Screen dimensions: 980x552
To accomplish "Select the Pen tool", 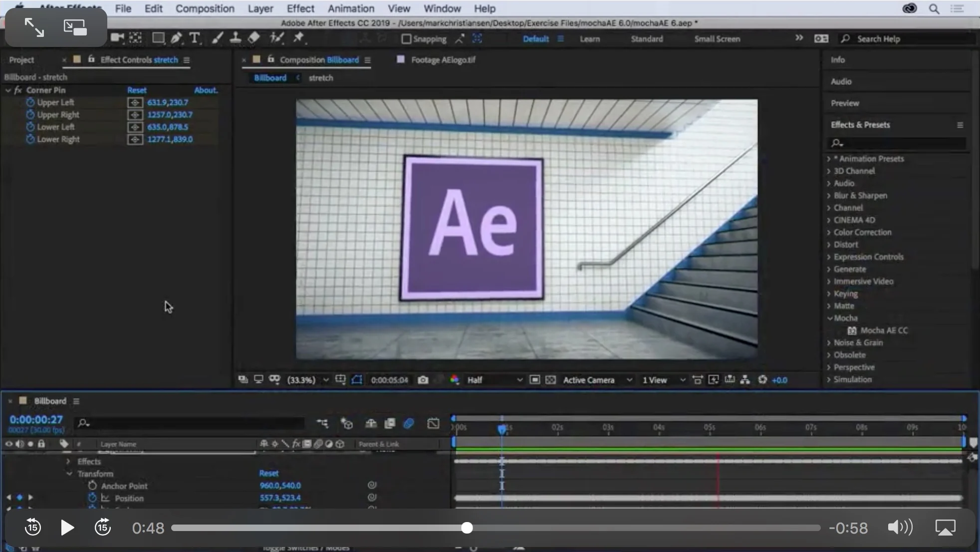I will [x=176, y=37].
